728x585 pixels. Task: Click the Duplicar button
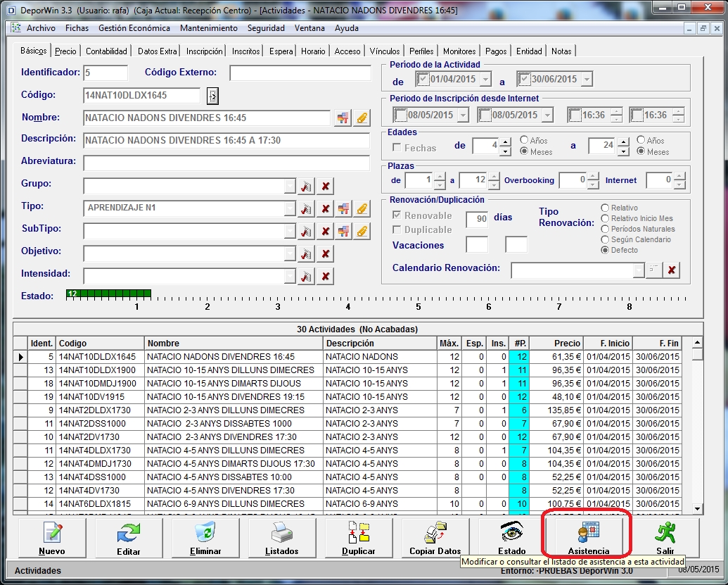(x=359, y=538)
